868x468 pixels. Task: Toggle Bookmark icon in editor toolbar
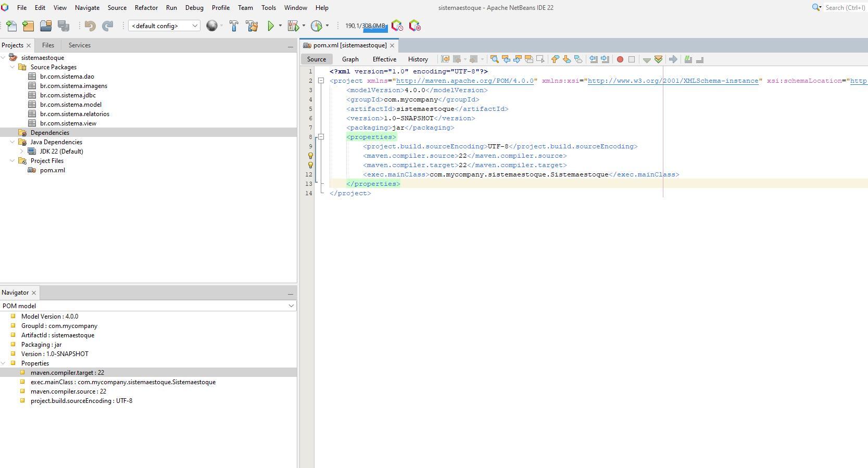[x=578, y=59]
